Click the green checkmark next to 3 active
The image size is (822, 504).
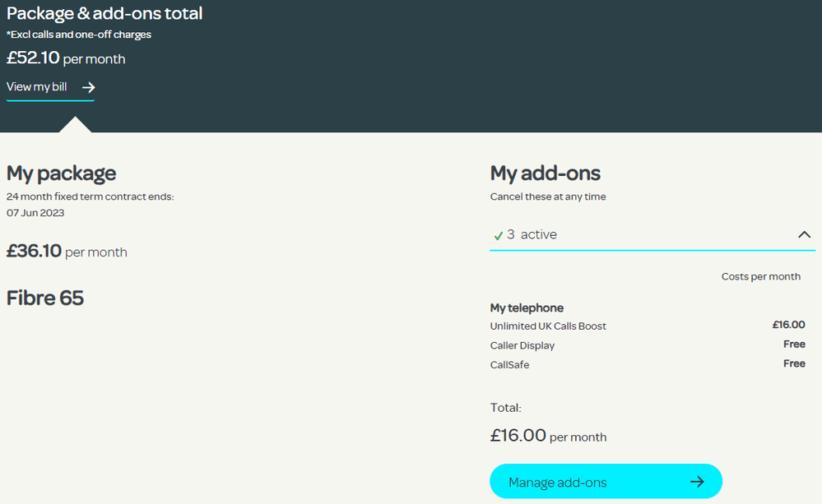(x=498, y=235)
